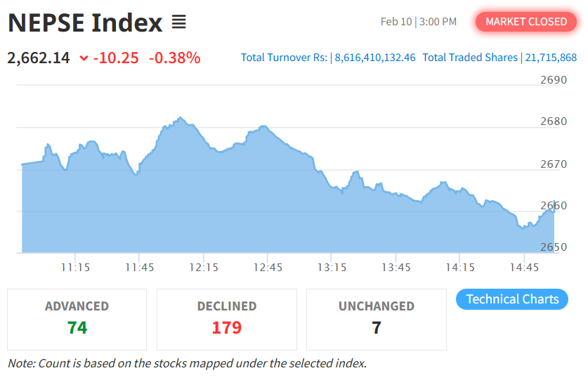The image size is (588, 380).
Task: Select the ADVANCED 74 card
Action: click(x=77, y=319)
